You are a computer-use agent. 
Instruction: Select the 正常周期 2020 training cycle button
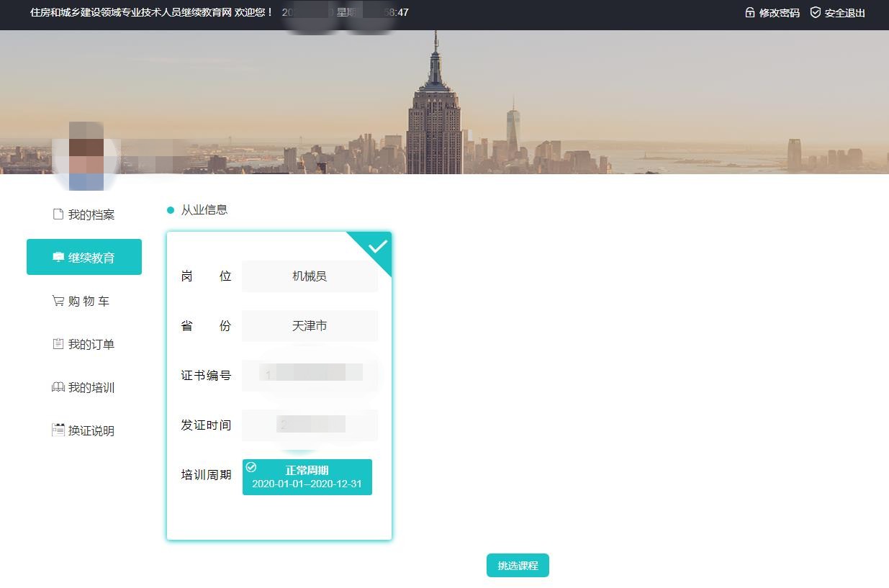(307, 477)
